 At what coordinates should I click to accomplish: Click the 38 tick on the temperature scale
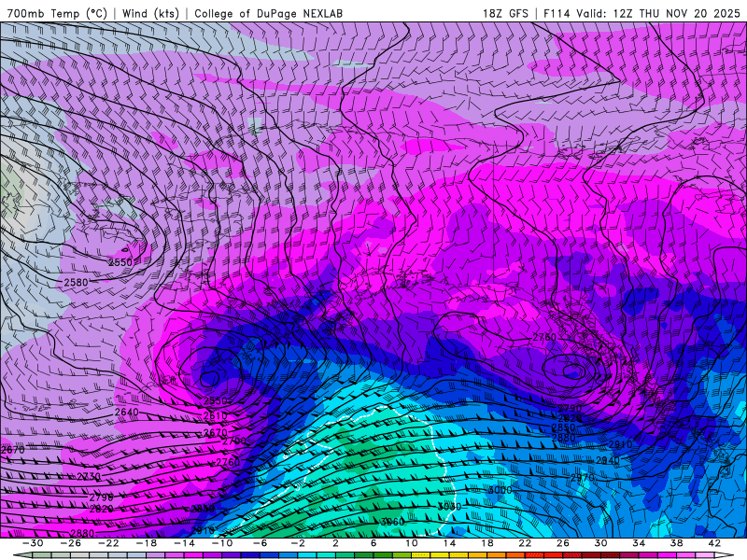(x=676, y=543)
